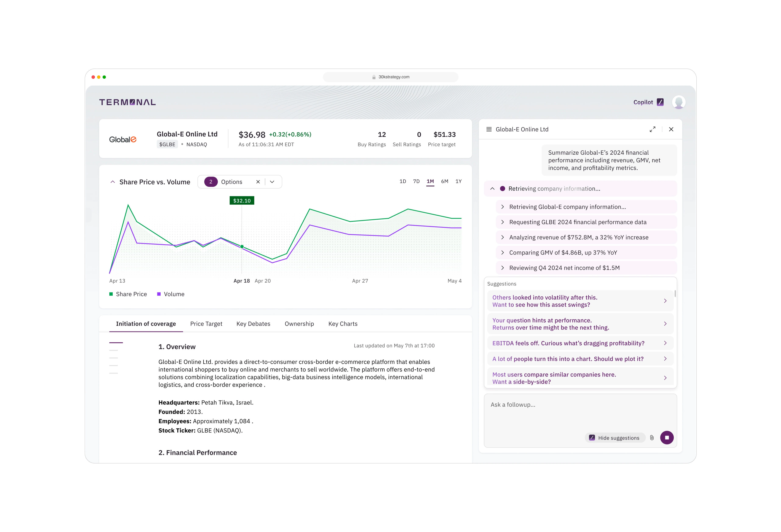This screenshot has height=532, width=781.
Task: Click the Global-E company logo
Action: tap(123, 139)
